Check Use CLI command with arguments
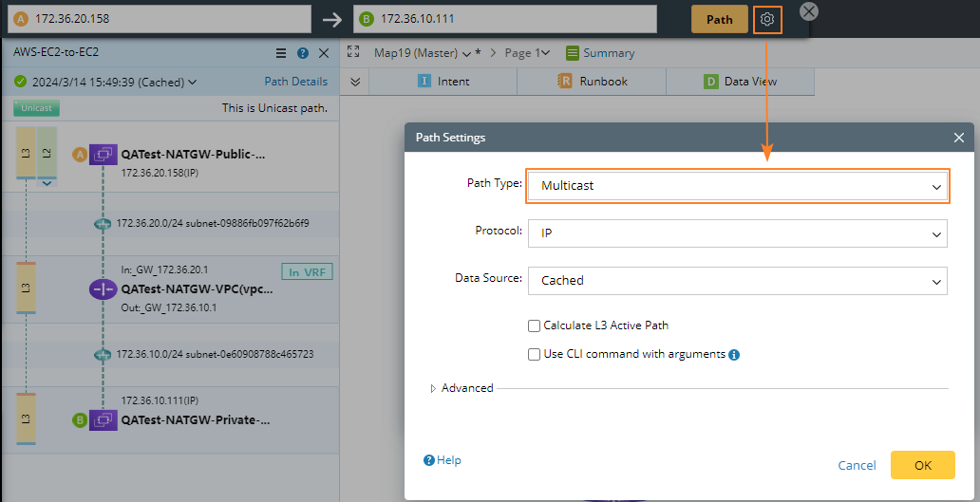The width and height of the screenshot is (980, 502). pos(534,354)
